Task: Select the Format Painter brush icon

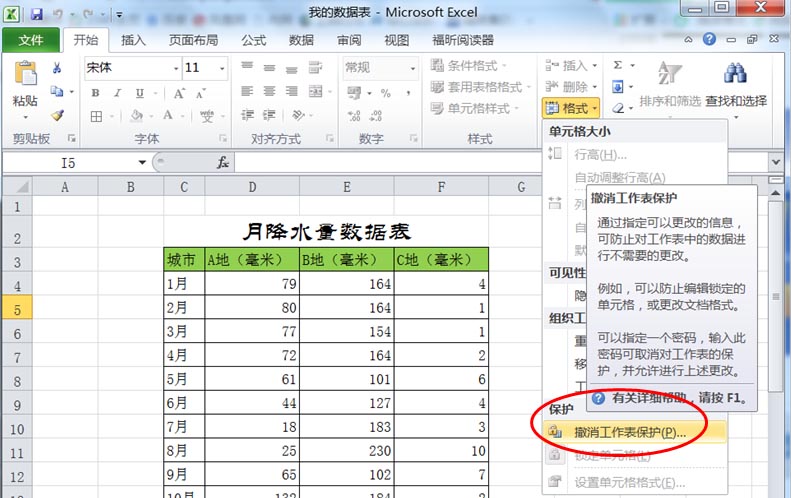Action: tap(58, 116)
